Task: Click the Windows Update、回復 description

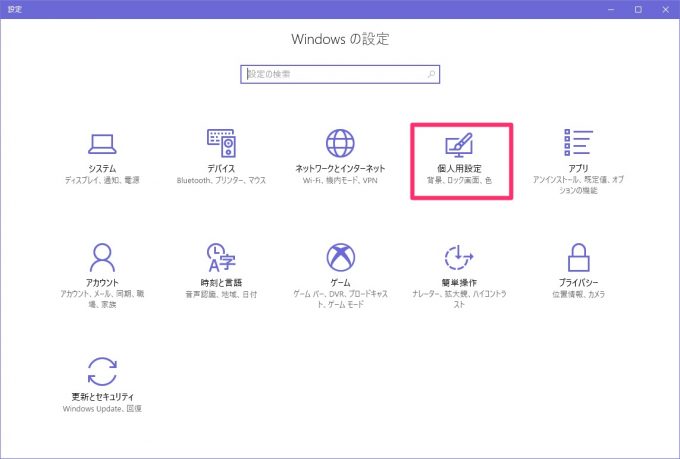Action: tap(102, 408)
